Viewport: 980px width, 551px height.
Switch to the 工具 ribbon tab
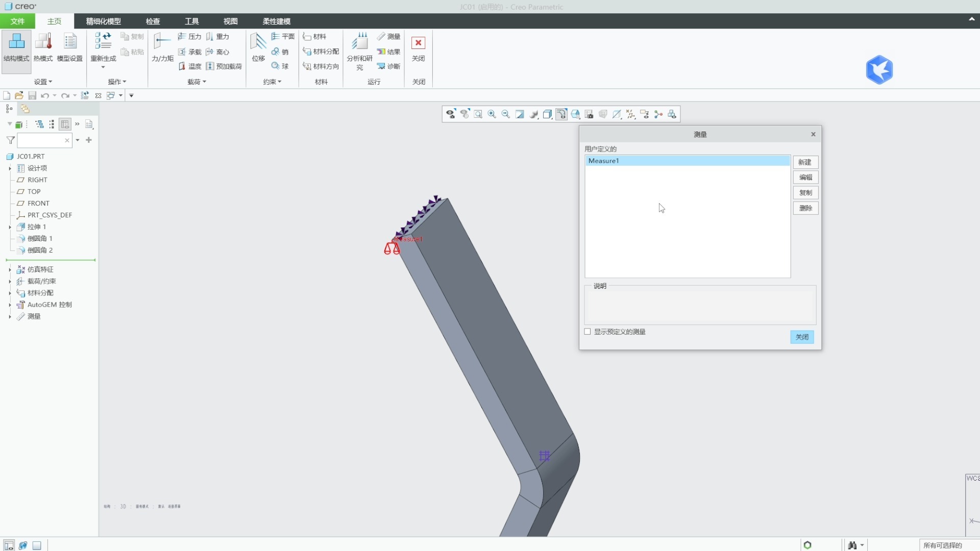(x=192, y=21)
